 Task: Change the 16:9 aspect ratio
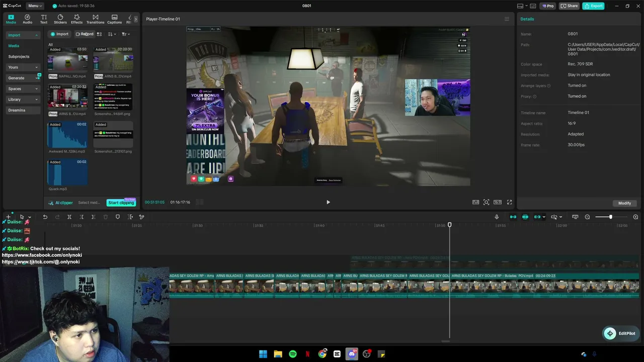pyautogui.click(x=498, y=202)
